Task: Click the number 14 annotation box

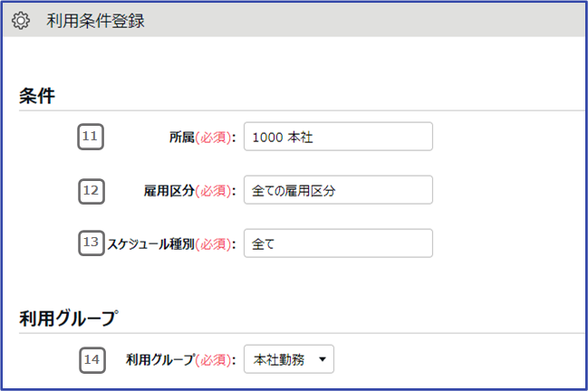Action: click(92, 360)
